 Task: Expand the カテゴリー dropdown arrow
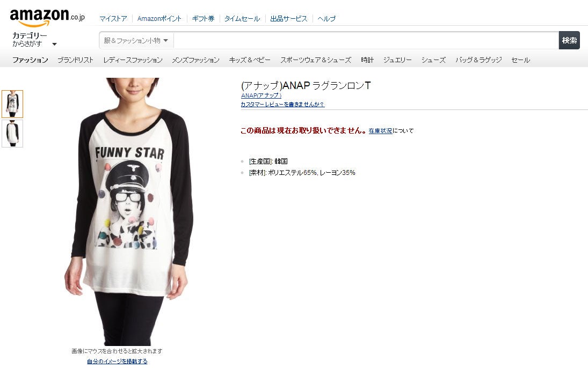[54, 44]
